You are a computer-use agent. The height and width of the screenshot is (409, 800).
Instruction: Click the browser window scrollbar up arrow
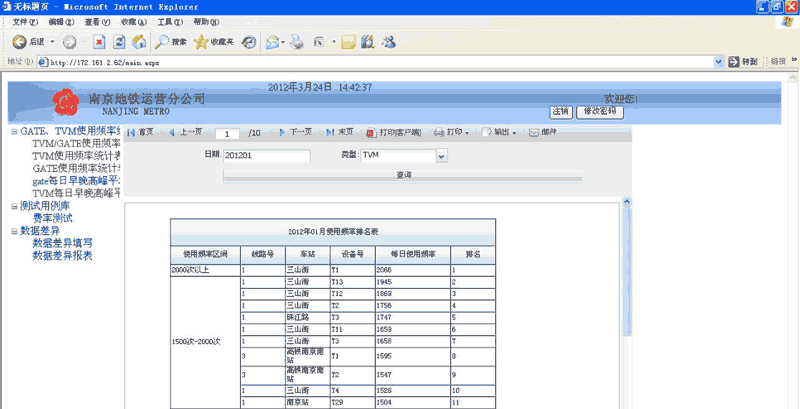click(793, 78)
